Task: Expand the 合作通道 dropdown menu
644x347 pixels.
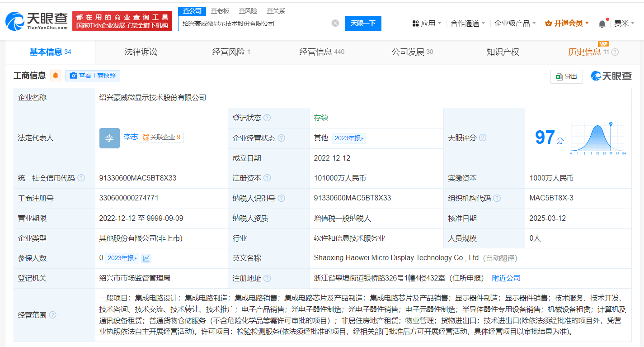Action: [x=468, y=24]
